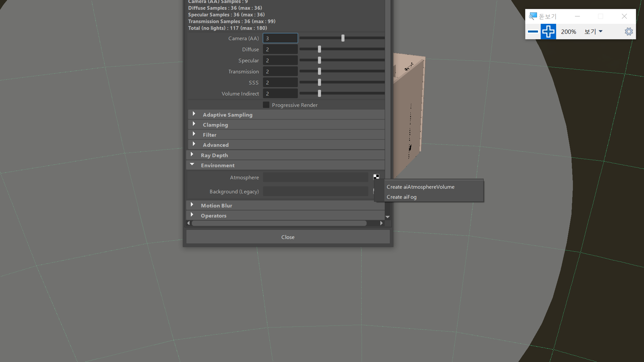Image resolution: width=644 pixels, height=362 pixels.
Task: Click the Background (Legacy) map checker icon
Action: click(x=376, y=191)
